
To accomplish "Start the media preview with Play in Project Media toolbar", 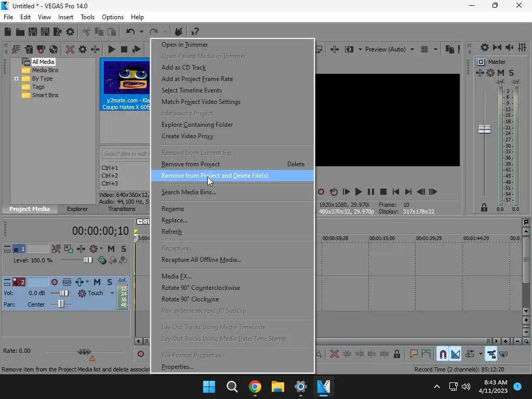I will (x=111, y=49).
